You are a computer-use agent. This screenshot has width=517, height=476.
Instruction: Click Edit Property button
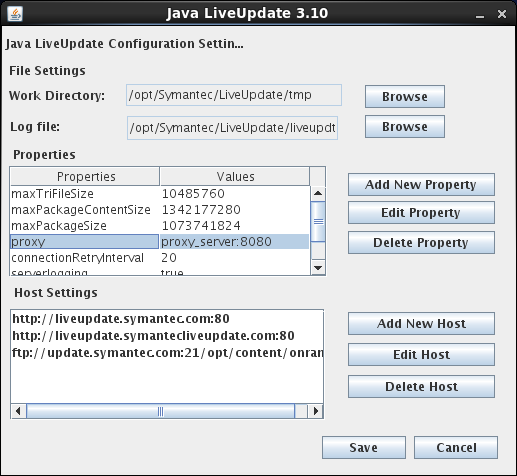[x=421, y=213]
